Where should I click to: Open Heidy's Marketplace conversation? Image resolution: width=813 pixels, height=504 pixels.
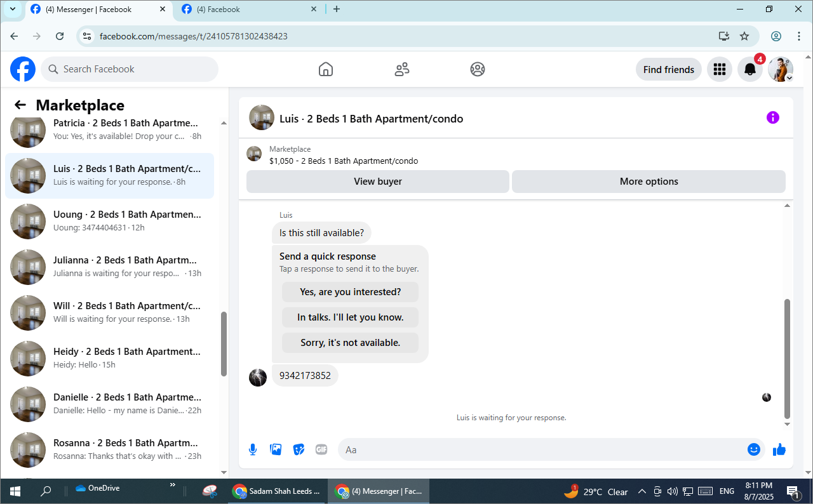coord(109,359)
